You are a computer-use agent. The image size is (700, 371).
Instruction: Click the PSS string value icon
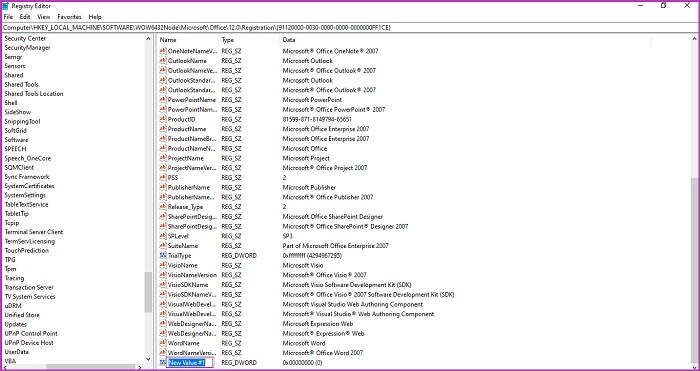163,178
